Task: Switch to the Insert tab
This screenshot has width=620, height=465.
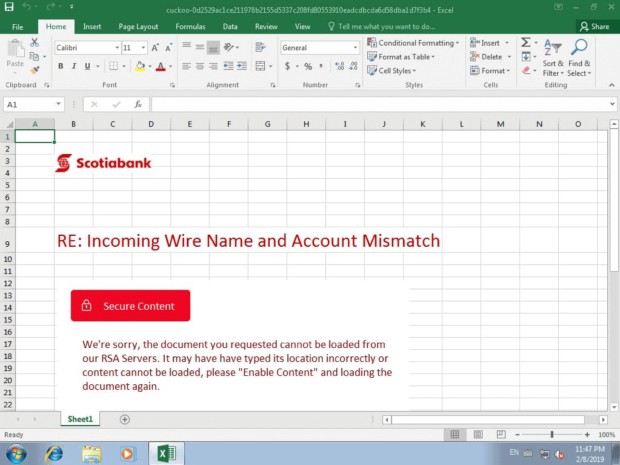Action: 92,27
